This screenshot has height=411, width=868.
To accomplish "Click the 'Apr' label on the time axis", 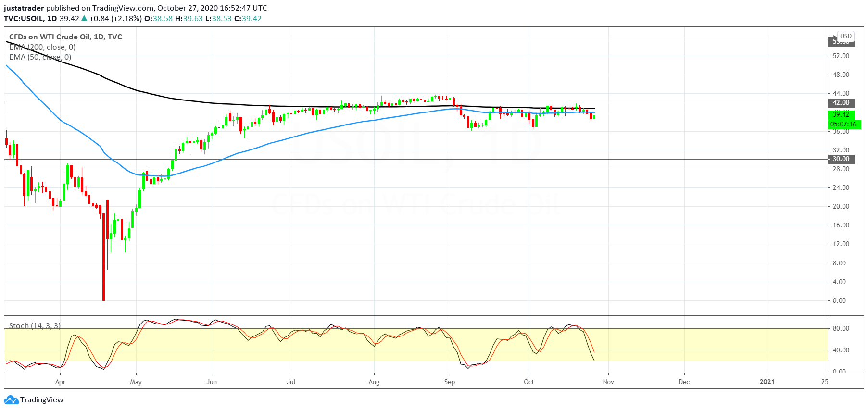I will click(60, 382).
